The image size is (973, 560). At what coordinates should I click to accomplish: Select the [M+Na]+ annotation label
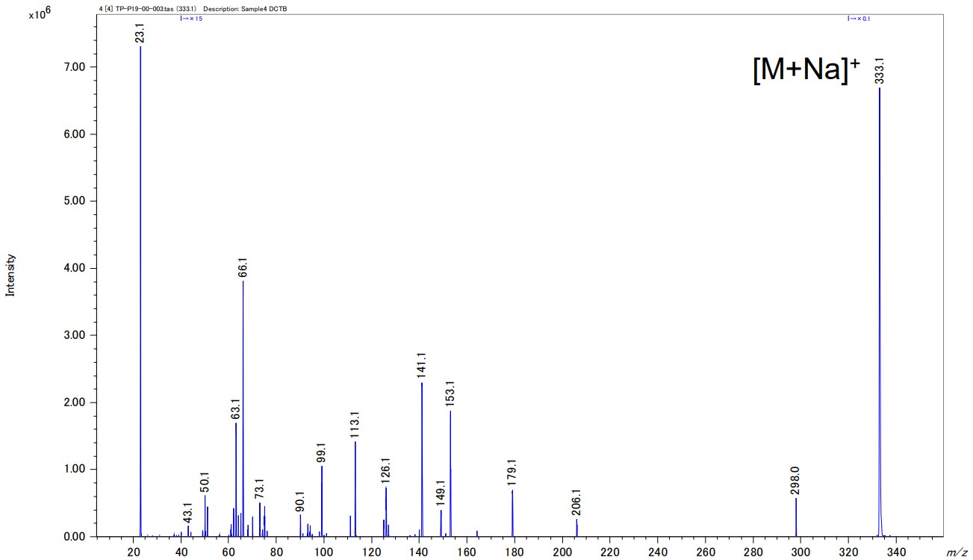point(806,70)
